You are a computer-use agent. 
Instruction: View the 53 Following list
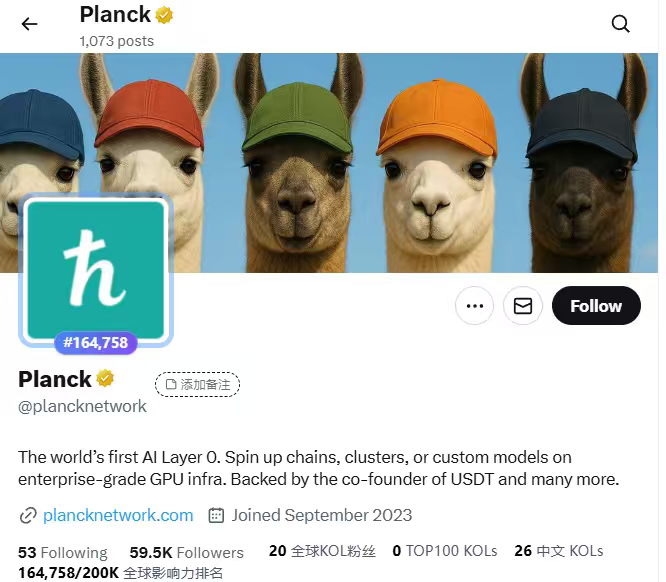[x=63, y=553]
